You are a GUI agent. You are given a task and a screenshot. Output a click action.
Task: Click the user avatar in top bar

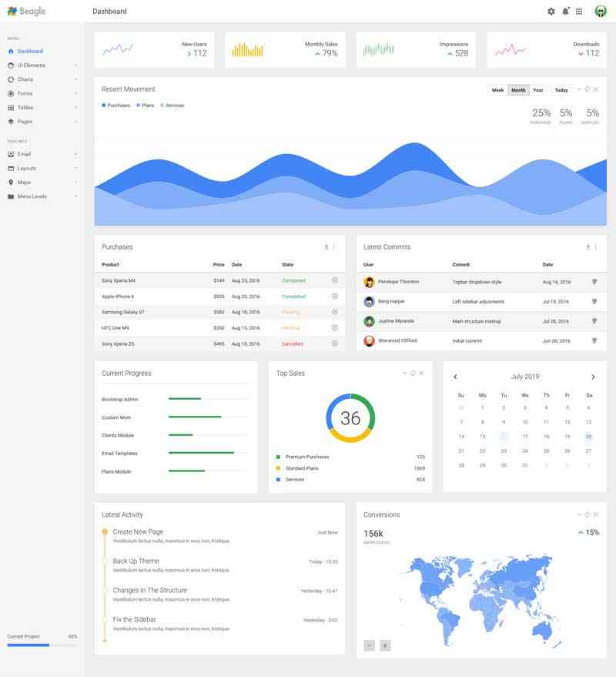coord(601,12)
